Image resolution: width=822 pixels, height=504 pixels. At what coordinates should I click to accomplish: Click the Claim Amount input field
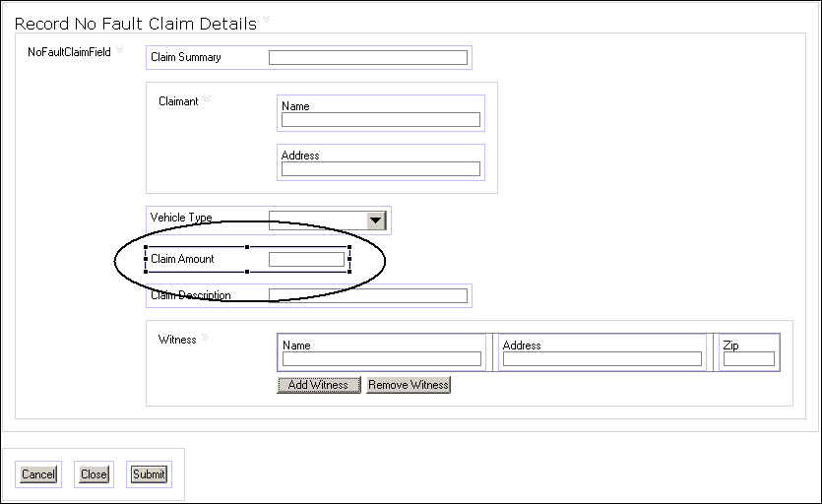pos(307,259)
